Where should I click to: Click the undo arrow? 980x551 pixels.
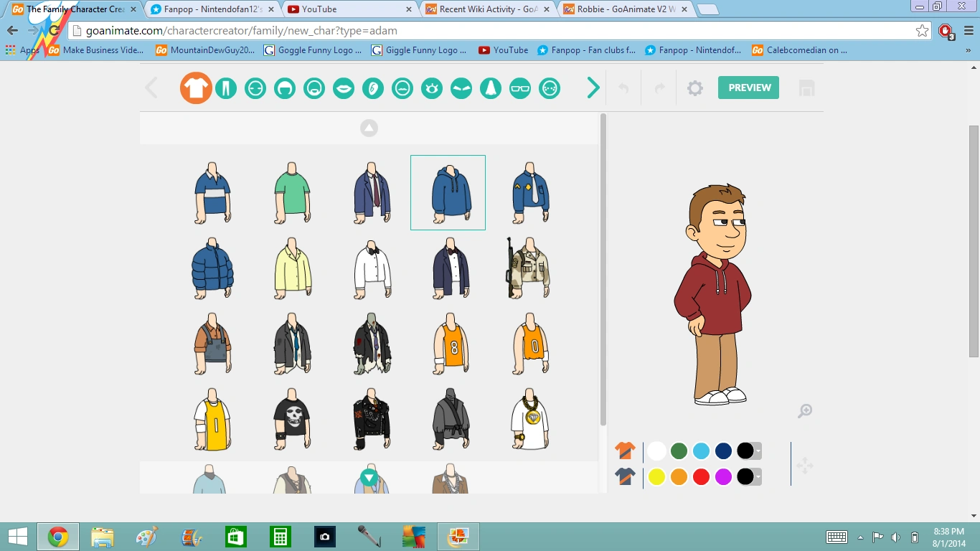pyautogui.click(x=623, y=88)
